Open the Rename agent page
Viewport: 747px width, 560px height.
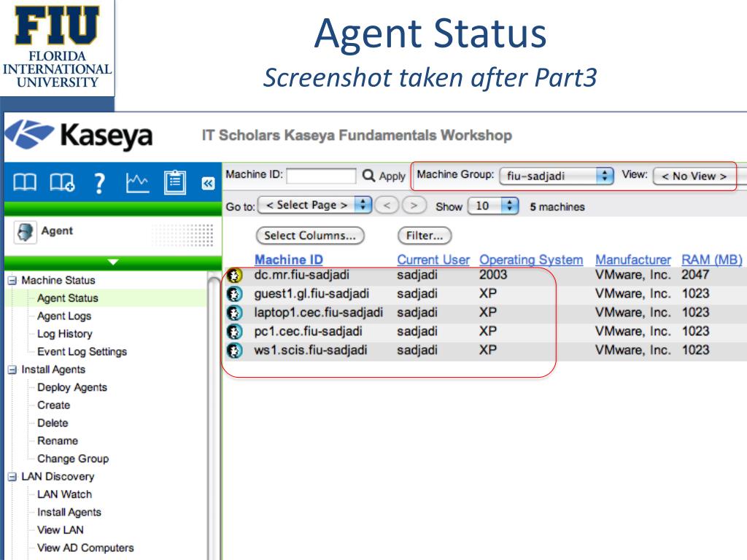tap(58, 441)
